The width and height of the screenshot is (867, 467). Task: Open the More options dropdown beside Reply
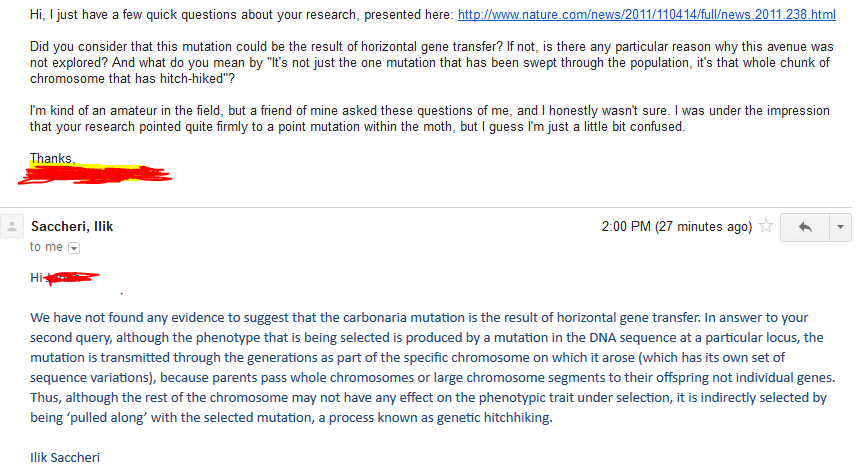tap(838, 227)
